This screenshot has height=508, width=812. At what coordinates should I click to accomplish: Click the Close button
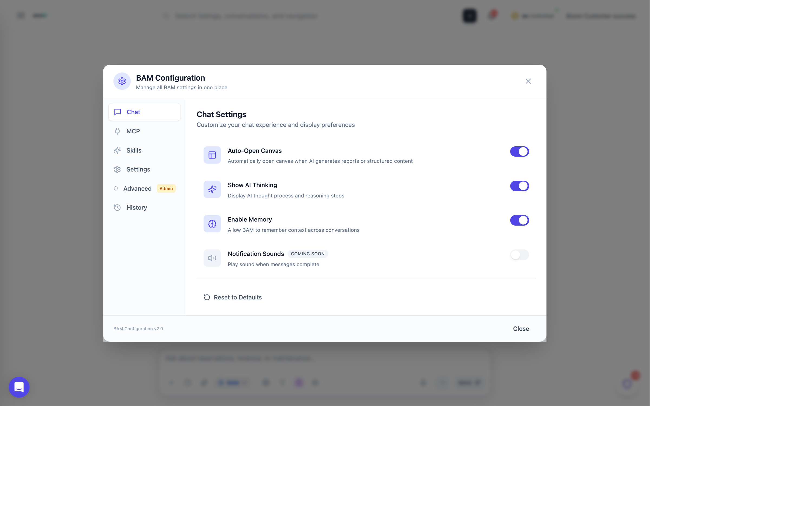point(520,328)
